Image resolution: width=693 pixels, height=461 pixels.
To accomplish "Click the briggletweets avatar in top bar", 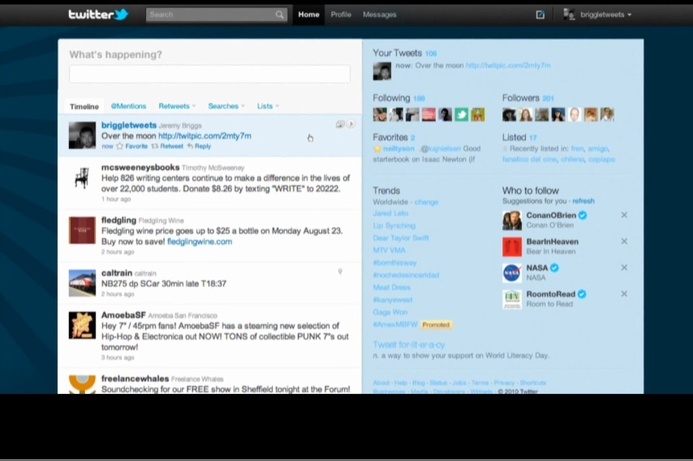I will [x=569, y=14].
